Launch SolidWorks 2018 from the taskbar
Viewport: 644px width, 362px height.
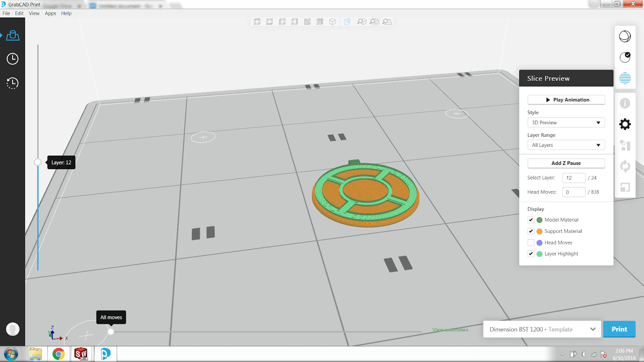pos(81,354)
